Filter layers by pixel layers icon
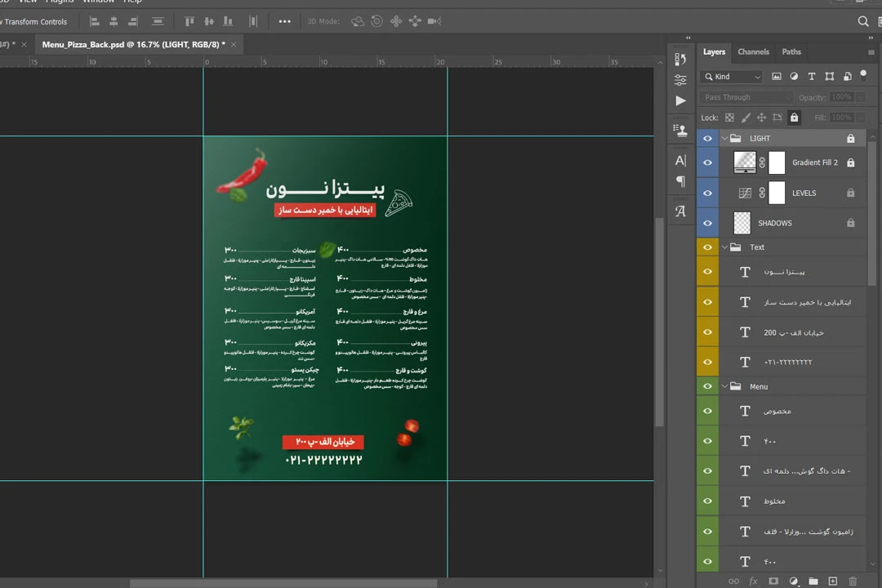882x588 pixels. [x=777, y=77]
